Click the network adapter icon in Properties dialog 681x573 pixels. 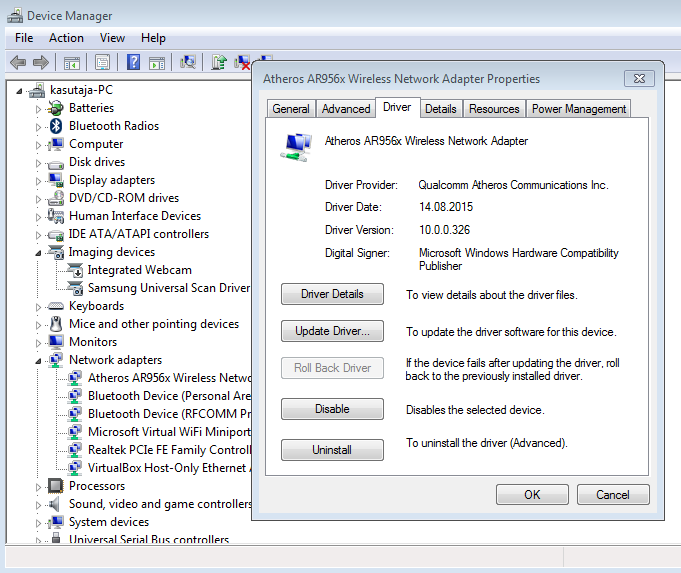tap(296, 147)
